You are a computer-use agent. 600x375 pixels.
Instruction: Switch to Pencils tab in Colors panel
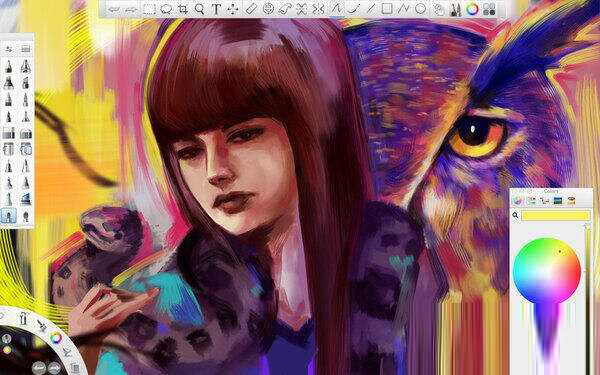tap(571, 200)
